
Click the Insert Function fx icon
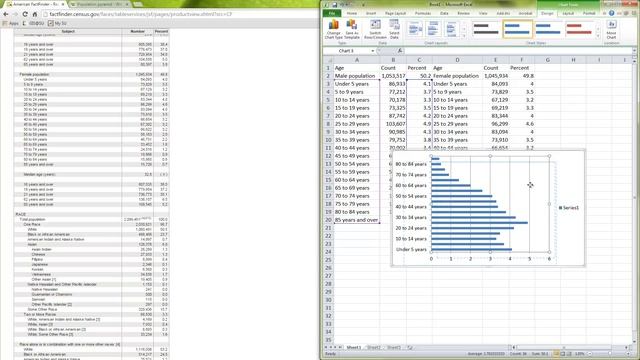(x=400, y=51)
